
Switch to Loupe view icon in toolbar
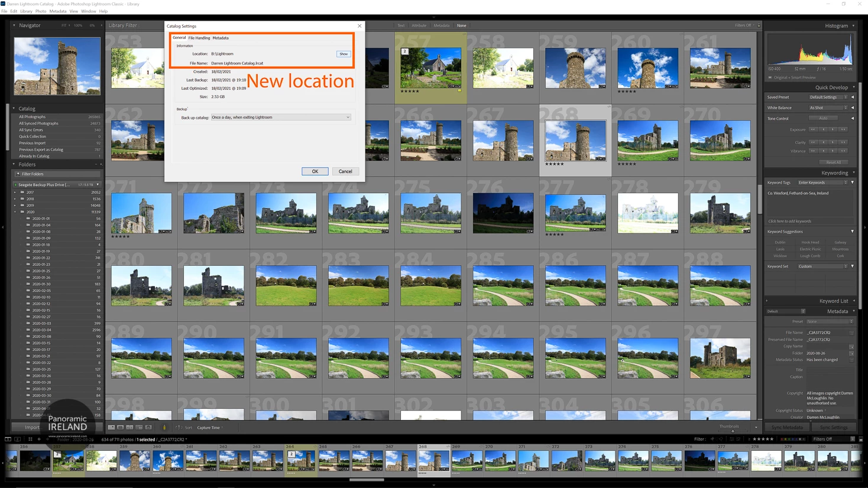(x=120, y=427)
